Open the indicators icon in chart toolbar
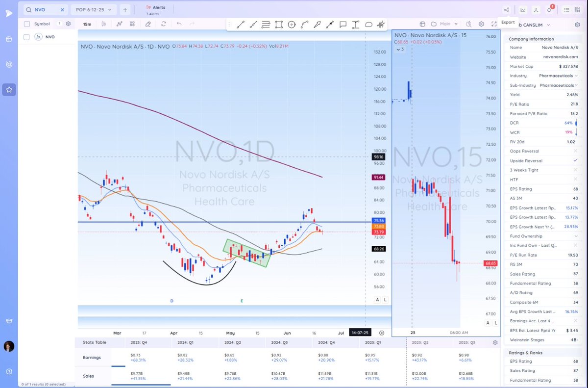The width and height of the screenshot is (588, 388). 119,24
